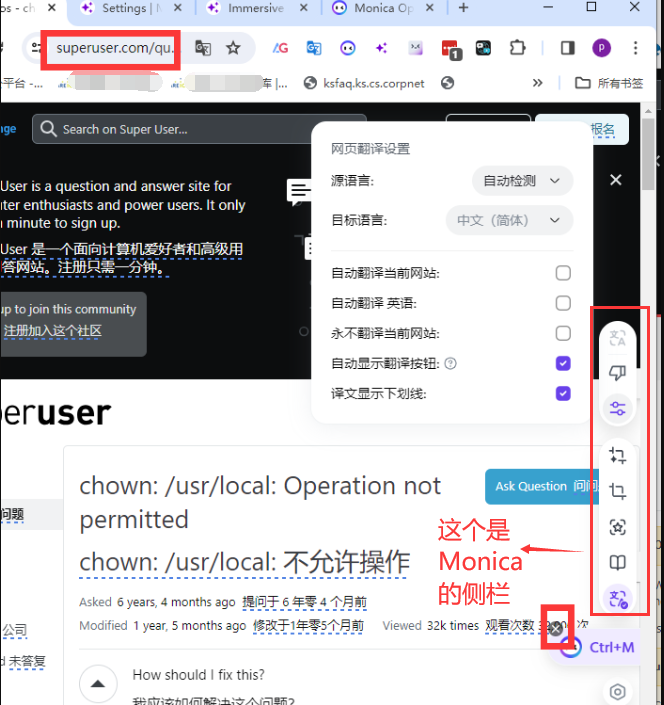Click the Ask Question button

(x=542, y=486)
